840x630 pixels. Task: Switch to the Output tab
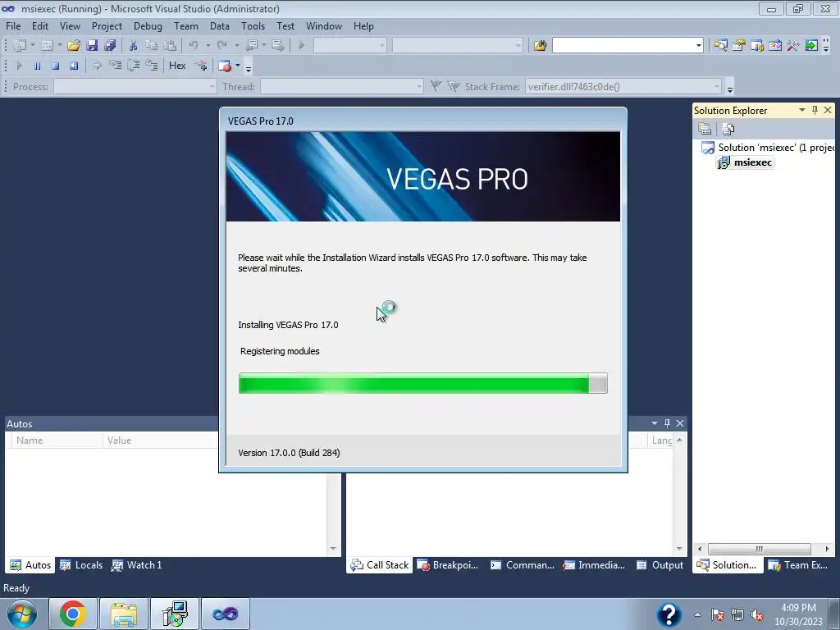pos(660,565)
